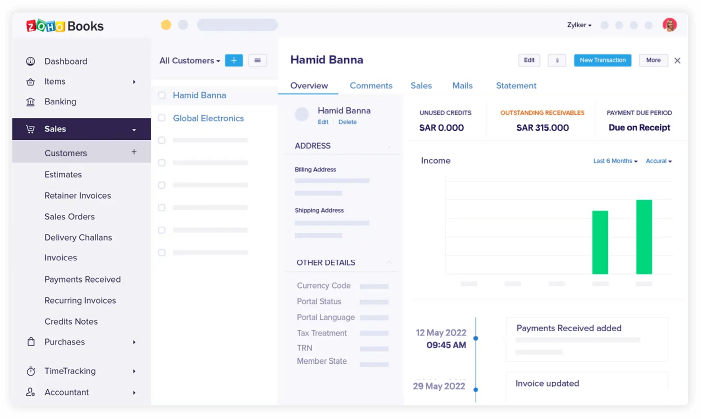Click the Zoho Books logo
Viewport: 701px width, 419px height.
click(65, 26)
